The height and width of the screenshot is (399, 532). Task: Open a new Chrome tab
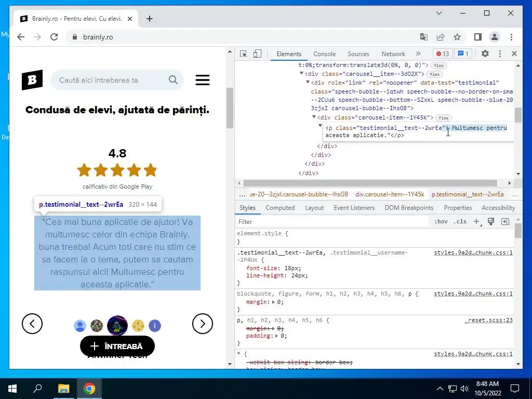point(150,19)
